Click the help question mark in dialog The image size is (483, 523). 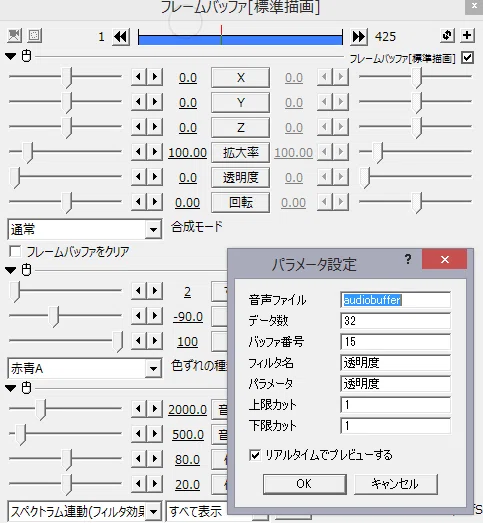(x=408, y=259)
